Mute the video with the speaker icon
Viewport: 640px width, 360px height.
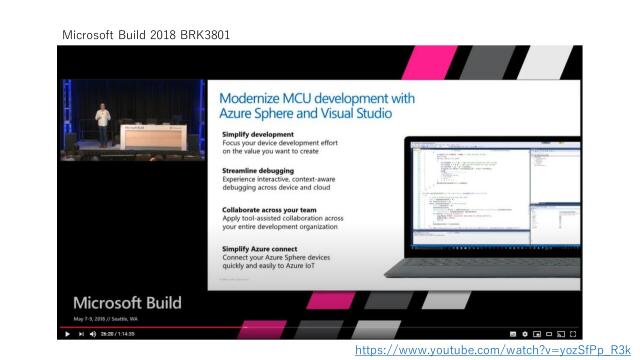(x=93, y=334)
